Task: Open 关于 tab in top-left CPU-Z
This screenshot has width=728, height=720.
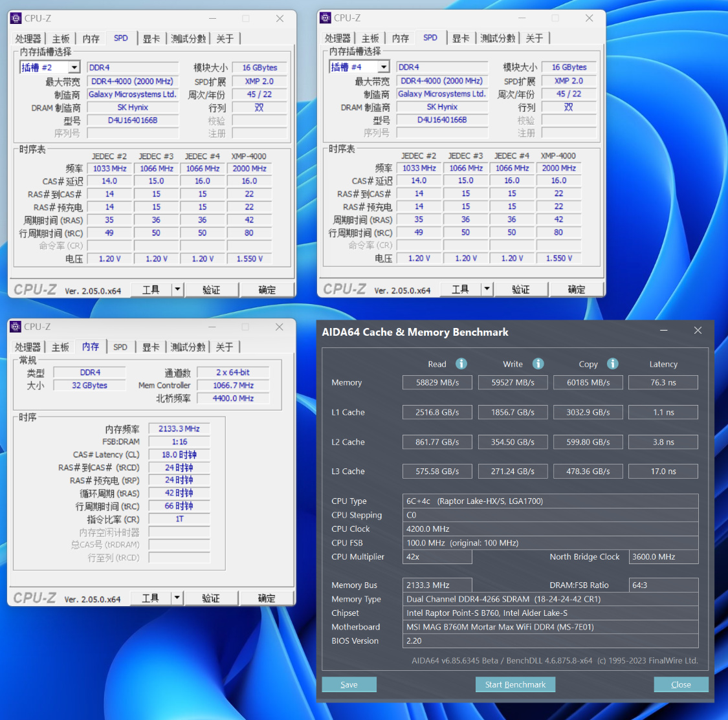Action: [x=225, y=39]
